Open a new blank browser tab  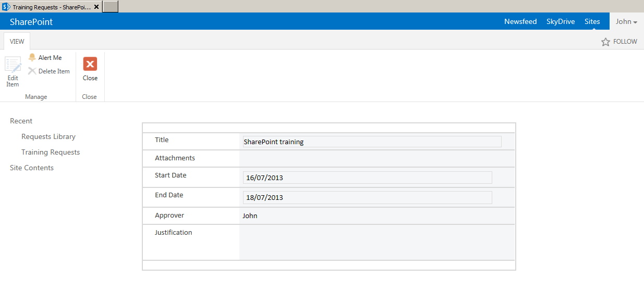click(x=110, y=7)
